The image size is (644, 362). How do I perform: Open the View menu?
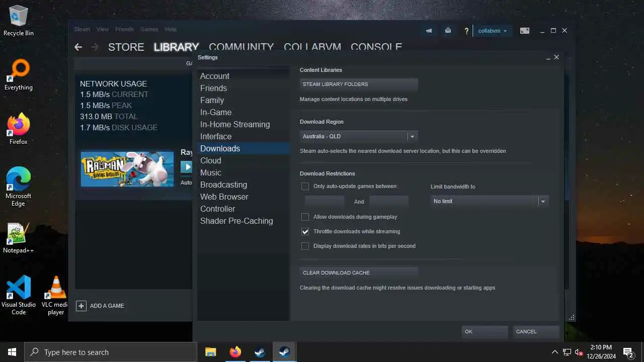point(103,29)
